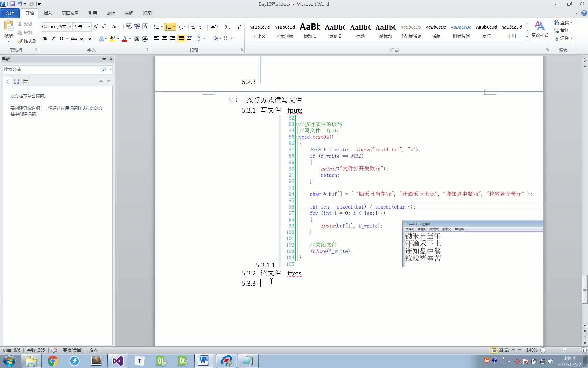Open borders dropdown
The height and width of the screenshot is (368, 588).
coord(231,39)
